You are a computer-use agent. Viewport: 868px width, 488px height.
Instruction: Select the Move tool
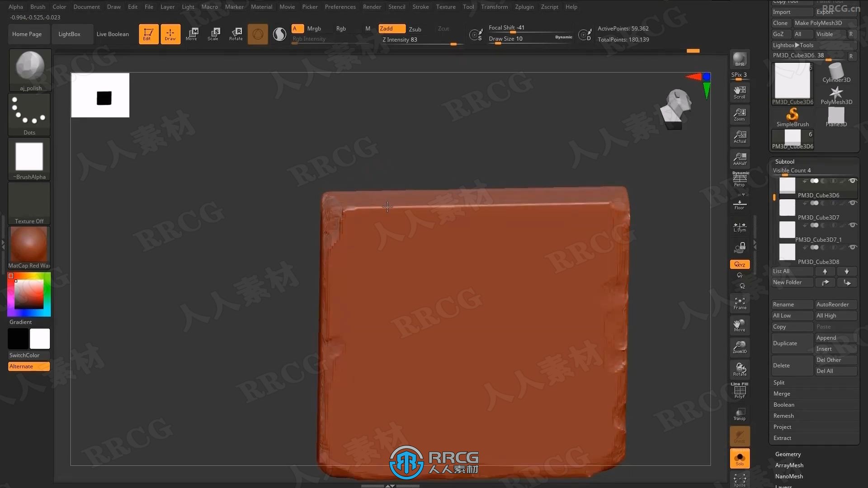coord(191,33)
